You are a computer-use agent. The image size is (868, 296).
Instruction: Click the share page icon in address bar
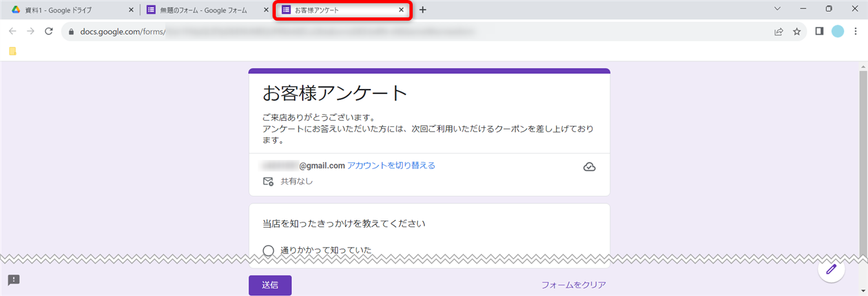coord(779,32)
